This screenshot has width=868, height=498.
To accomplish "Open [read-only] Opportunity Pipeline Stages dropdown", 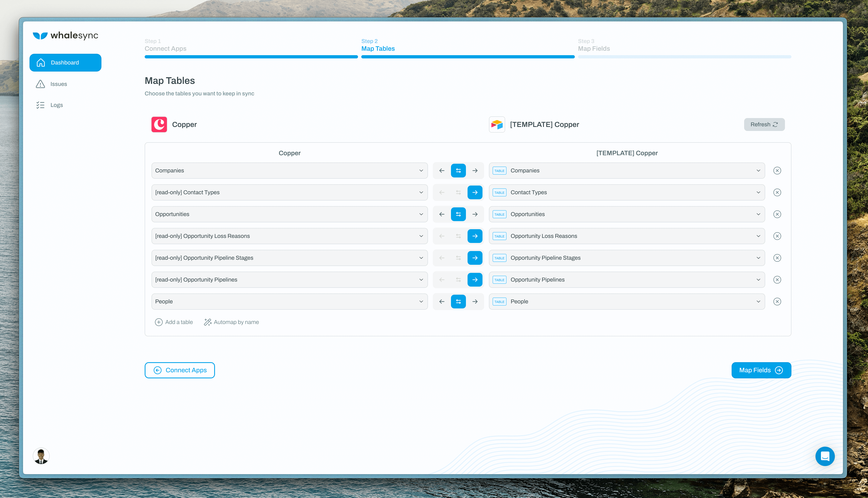I will pyautogui.click(x=290, y=258).
